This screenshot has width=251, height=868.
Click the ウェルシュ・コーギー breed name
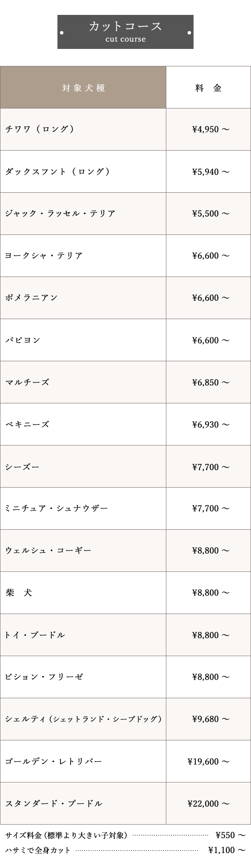(48, 551)
